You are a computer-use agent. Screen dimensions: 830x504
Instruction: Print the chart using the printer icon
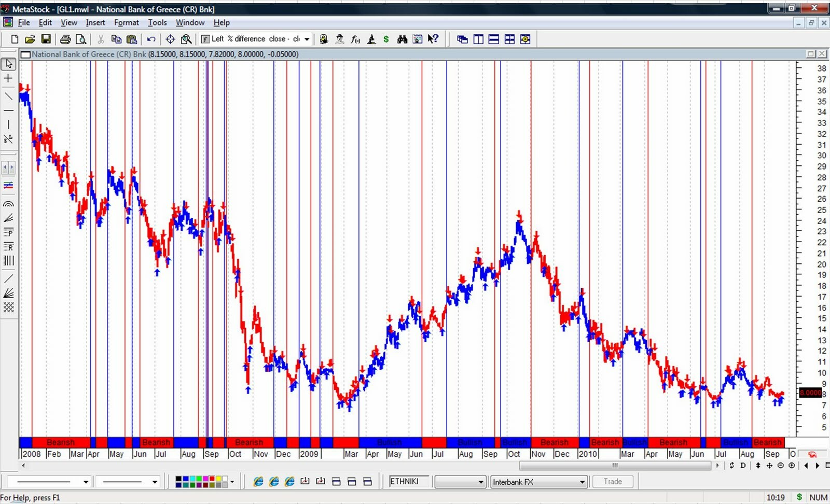pos(65,39)
